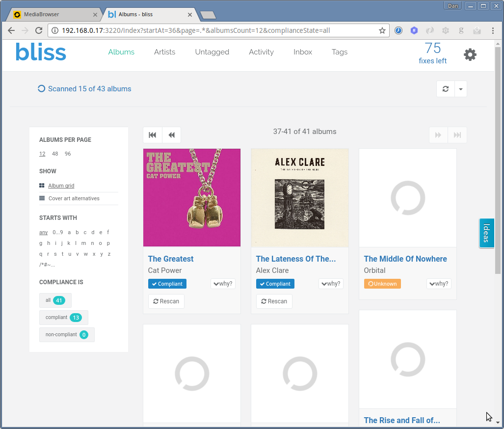Viewport: 504px width, 429px height.
Task: Switch to Cover art alternatives view
Action: tap(74, 198)
